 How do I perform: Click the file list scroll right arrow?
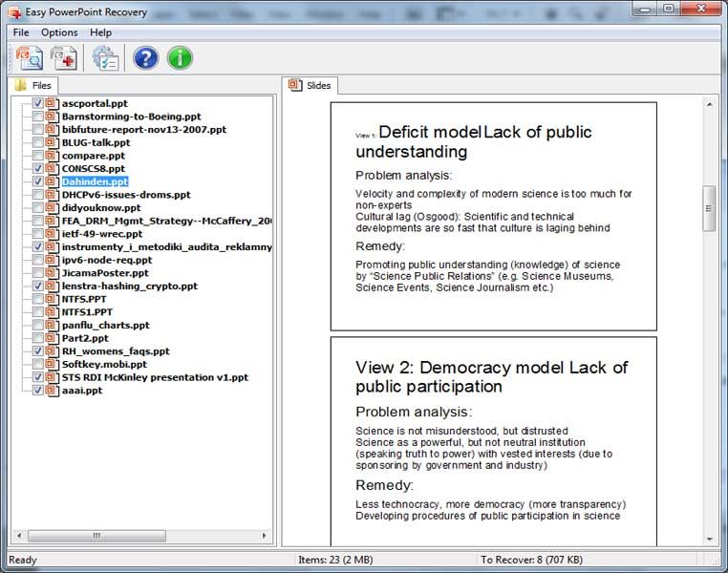(265, 536)
